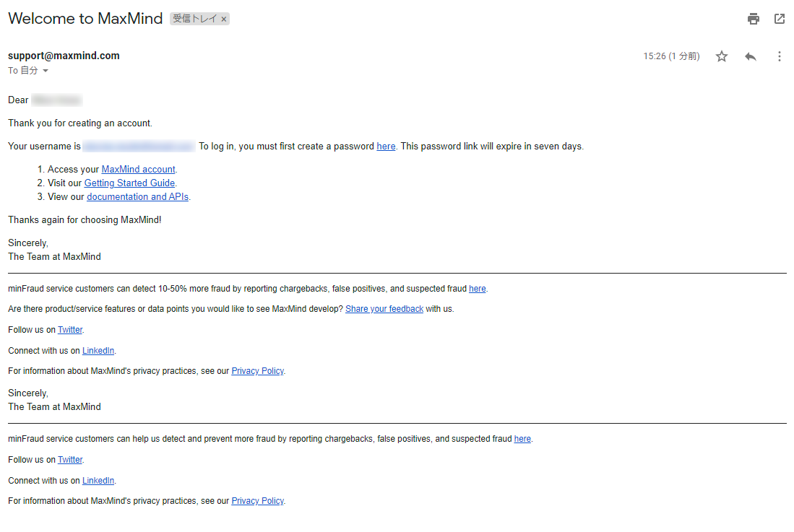Open the documentation and APIs link
Image resolution: width=794 pixels, height=532 pixels.
click(x=138, y=197)
